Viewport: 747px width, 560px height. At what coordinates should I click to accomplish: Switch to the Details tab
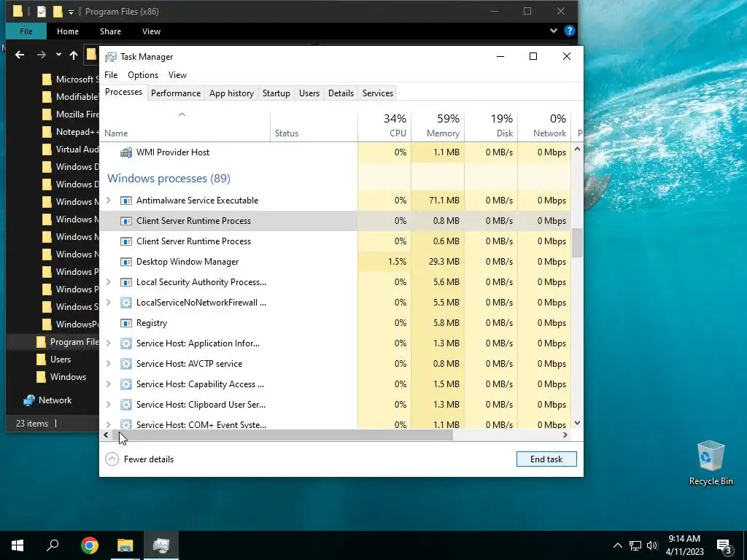coord(341,93)
